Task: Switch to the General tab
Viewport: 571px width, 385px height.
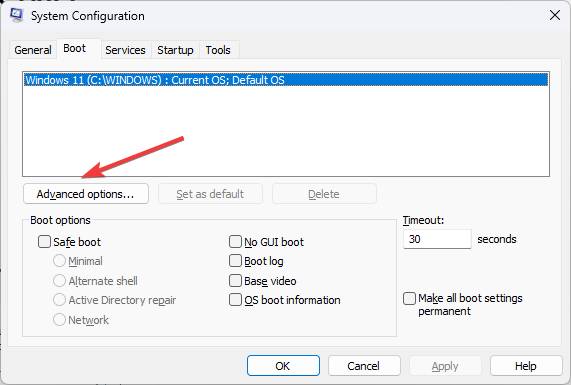Action: coord(33,50)
